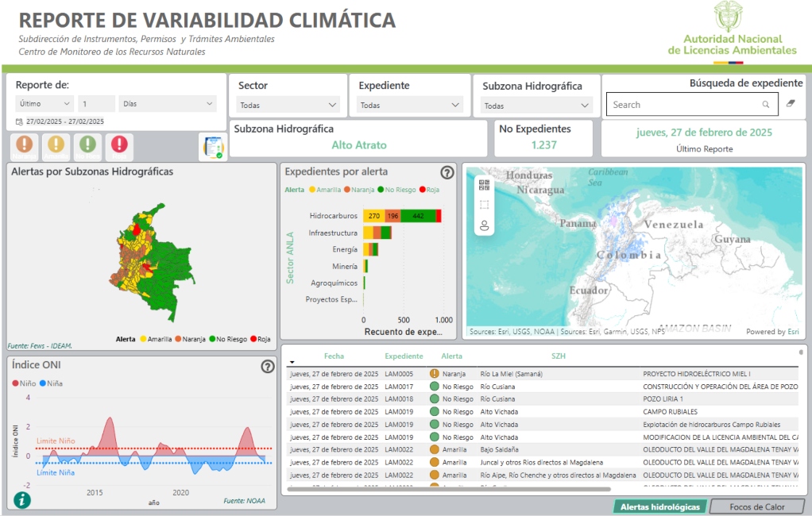Toggle the Naranja alert filter
The image size is (812, 516).
pyautogui.click(x=24, y=145)
